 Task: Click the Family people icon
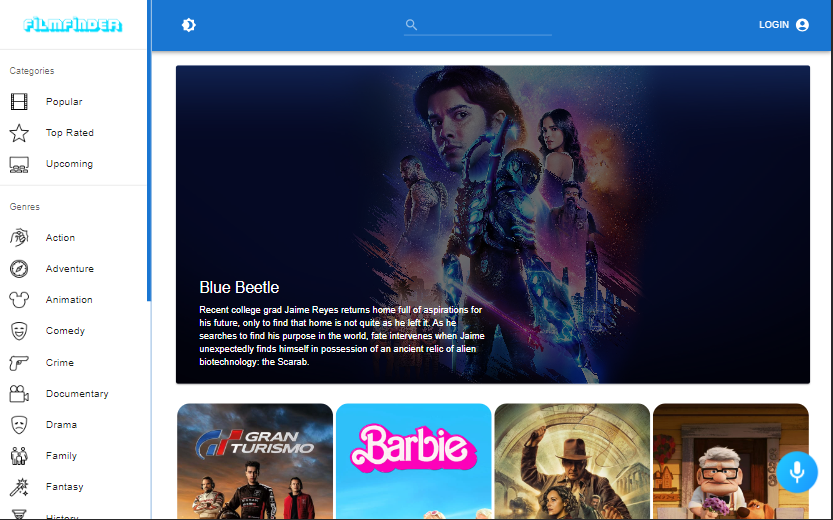pos(19,456)
